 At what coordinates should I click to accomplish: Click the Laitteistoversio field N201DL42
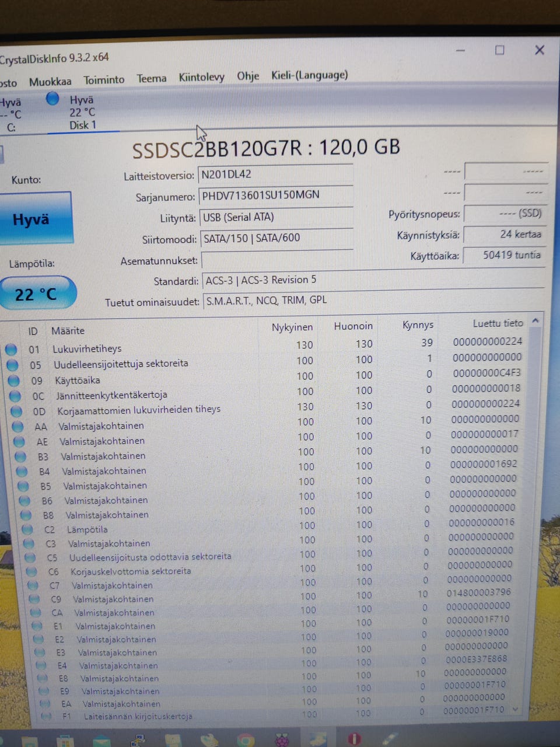coord(276,174)
